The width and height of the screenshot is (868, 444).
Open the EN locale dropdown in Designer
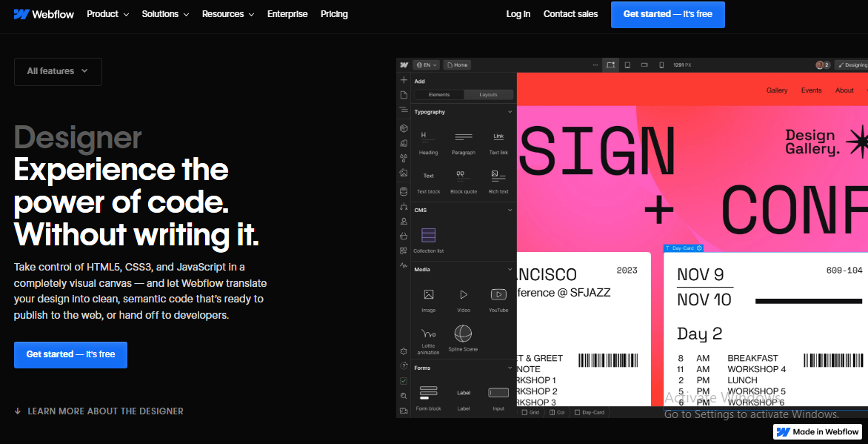pos(427,64)
